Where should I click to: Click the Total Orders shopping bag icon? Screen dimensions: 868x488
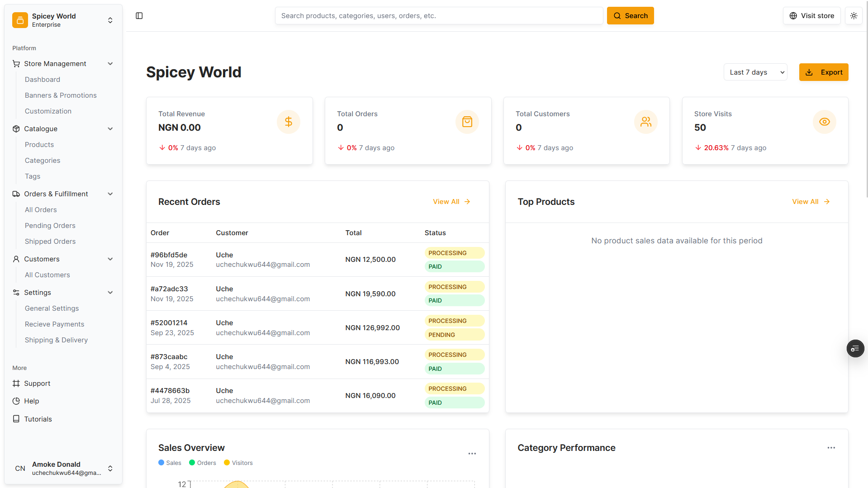point(467,122)
